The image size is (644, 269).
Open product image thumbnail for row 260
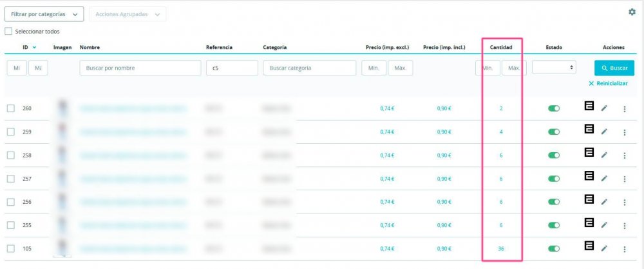coord(62,108)
